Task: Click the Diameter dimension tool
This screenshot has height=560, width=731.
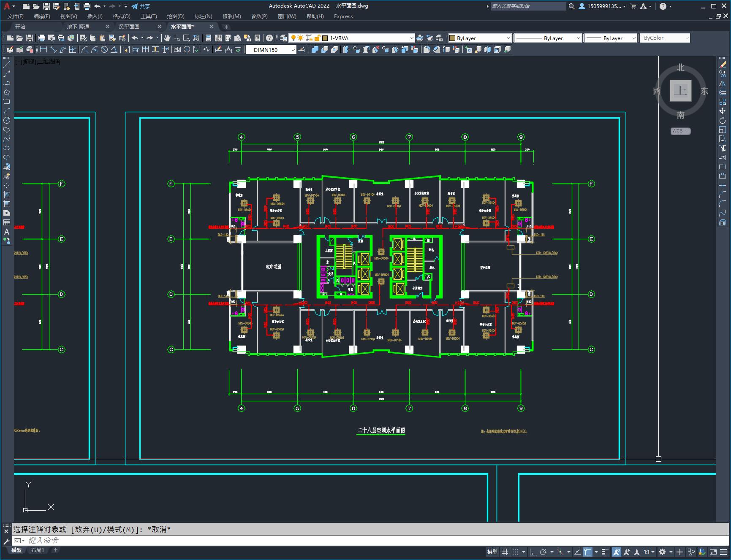Action: (104, 49)
